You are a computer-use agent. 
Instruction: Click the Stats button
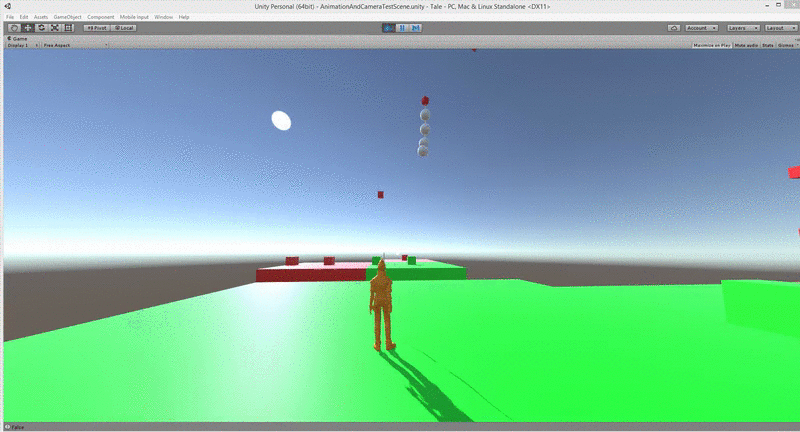tap(768, 45)
